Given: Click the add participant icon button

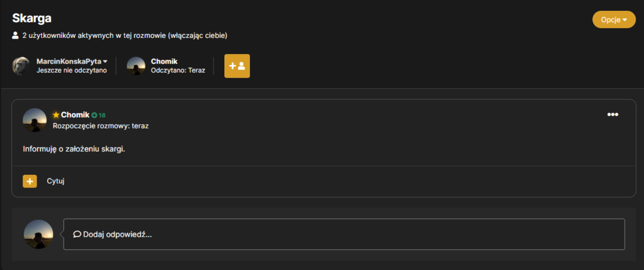Looking at the screenshot, I should [x=237, y=66].
